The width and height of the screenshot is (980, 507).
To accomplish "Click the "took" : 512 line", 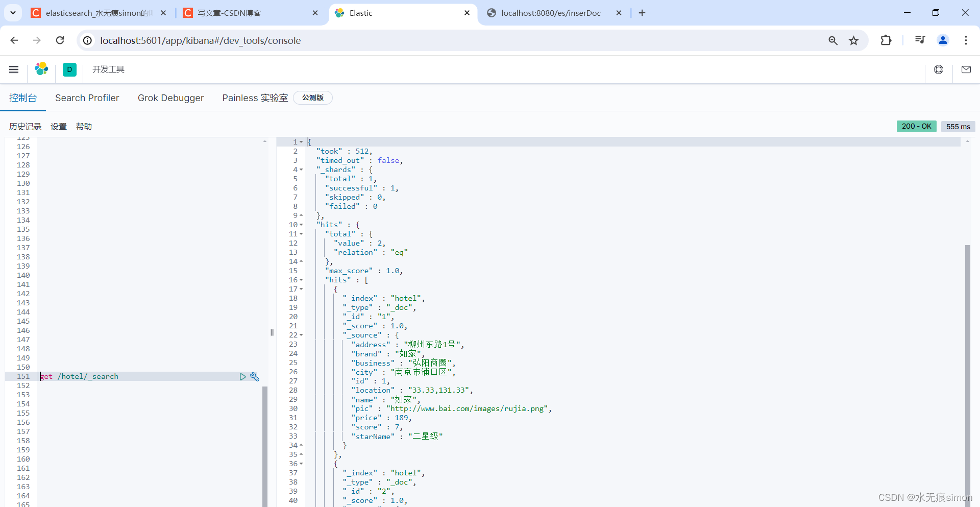I will [x=344, y=151].
